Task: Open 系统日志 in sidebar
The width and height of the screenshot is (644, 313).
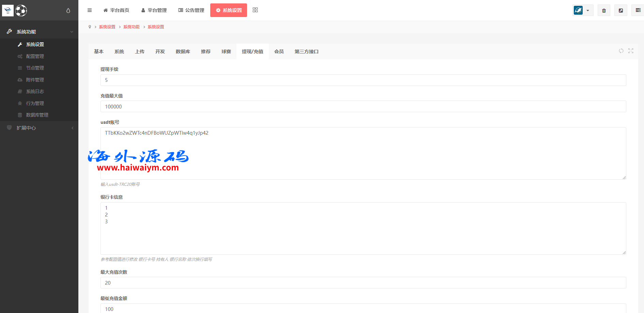Action: (35, 91)
